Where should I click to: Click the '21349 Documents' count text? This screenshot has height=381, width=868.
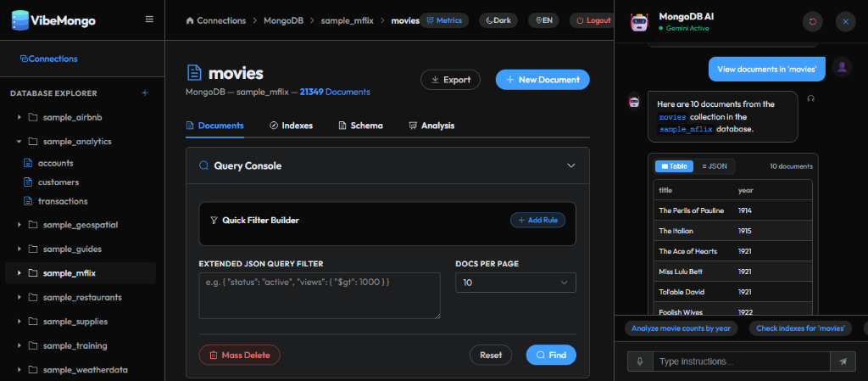[x=335, y=92]
